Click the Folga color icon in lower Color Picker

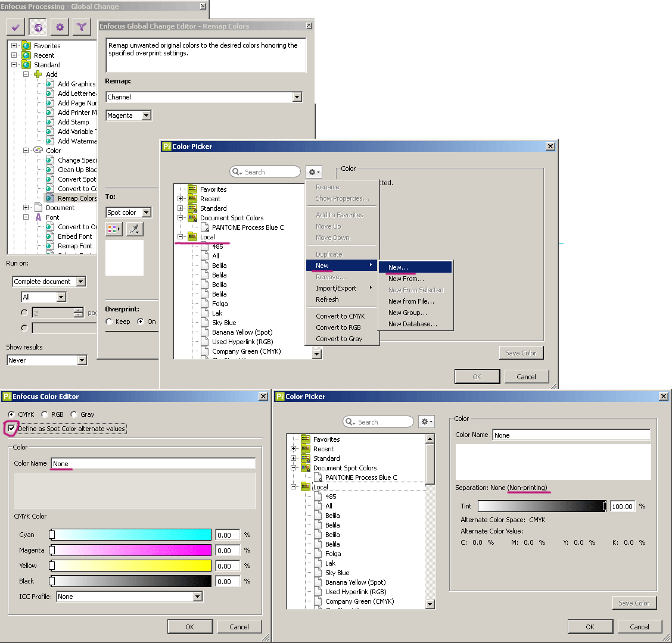pyautogui.click(x=318, y=554)
